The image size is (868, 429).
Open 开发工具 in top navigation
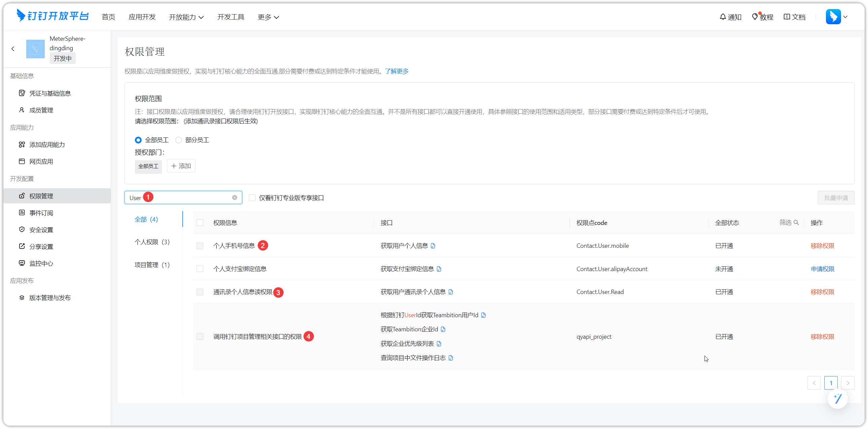coord(231,17)
